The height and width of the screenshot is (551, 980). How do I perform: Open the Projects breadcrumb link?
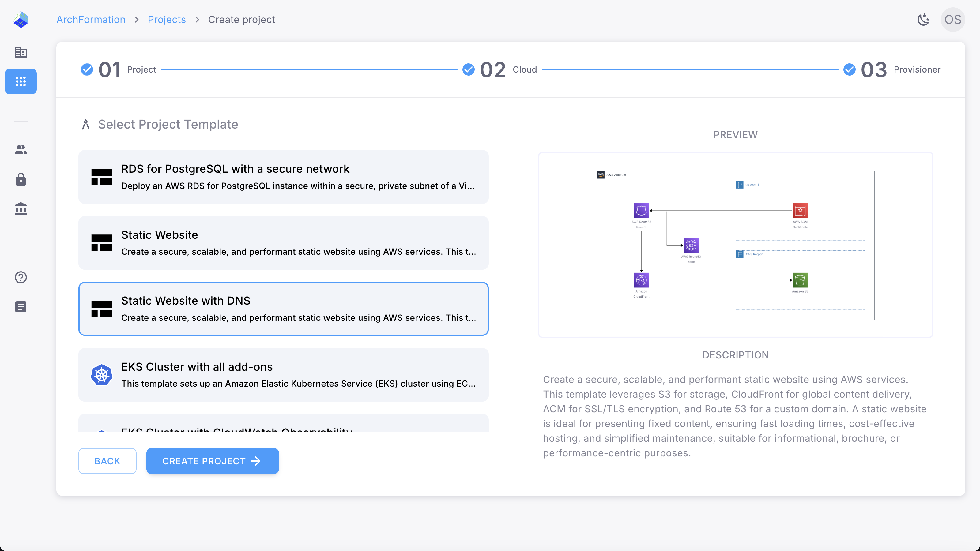[x=167, y=19]
